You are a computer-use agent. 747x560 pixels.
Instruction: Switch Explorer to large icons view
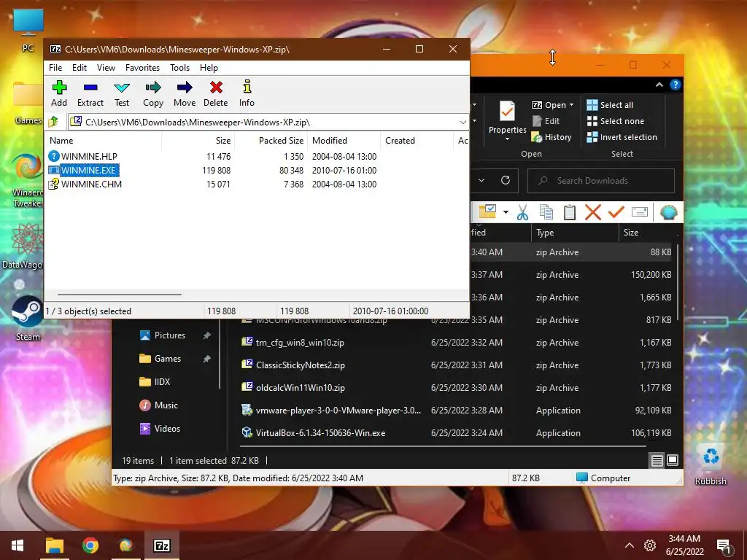(672, 460)
